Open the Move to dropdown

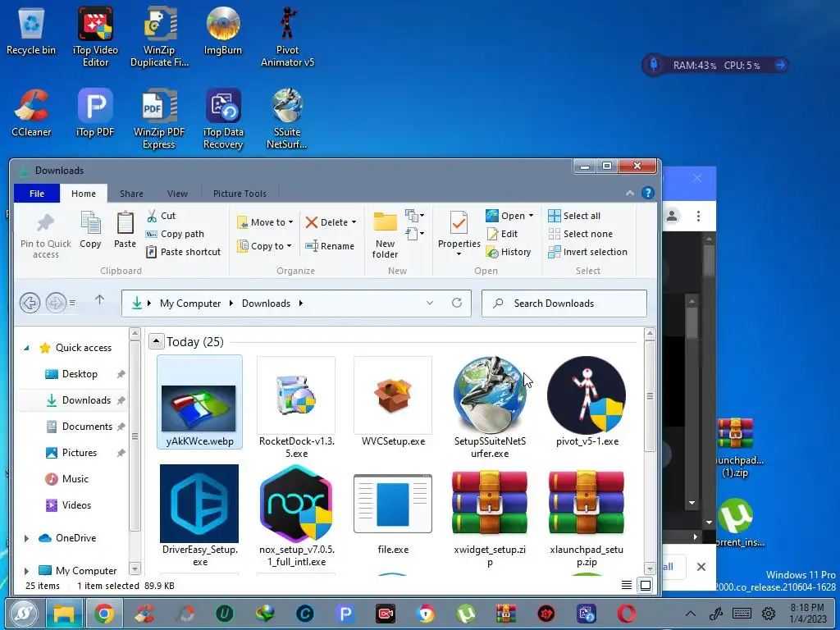point(265,222)
